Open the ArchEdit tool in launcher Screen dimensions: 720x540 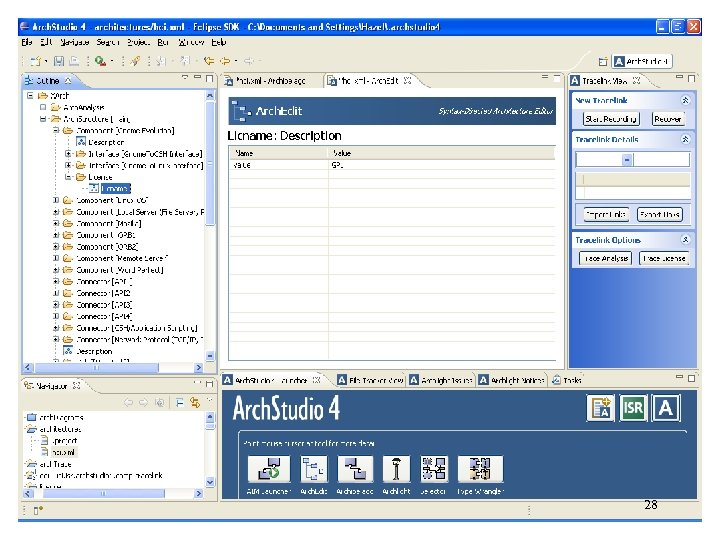coord(314,468)
